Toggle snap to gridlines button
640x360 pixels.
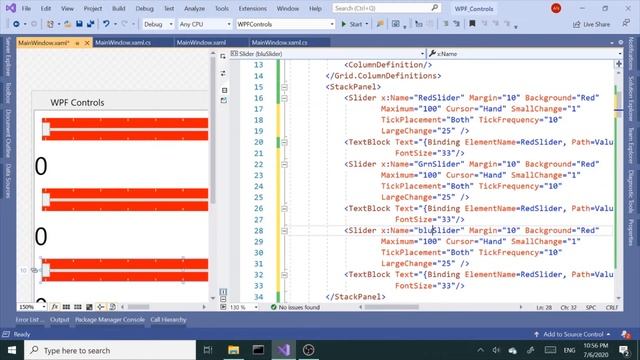click(78, 307)
